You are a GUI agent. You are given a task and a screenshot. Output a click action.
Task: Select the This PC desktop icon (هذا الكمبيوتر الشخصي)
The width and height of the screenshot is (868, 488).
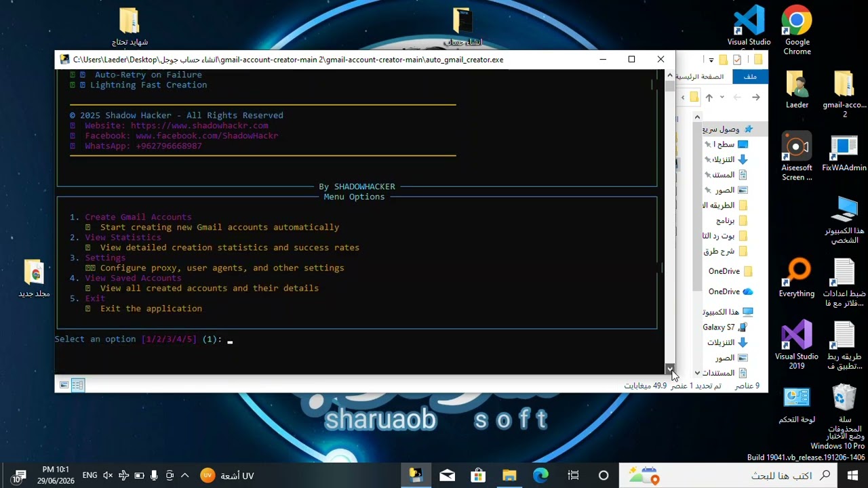[x=844, y=220]
